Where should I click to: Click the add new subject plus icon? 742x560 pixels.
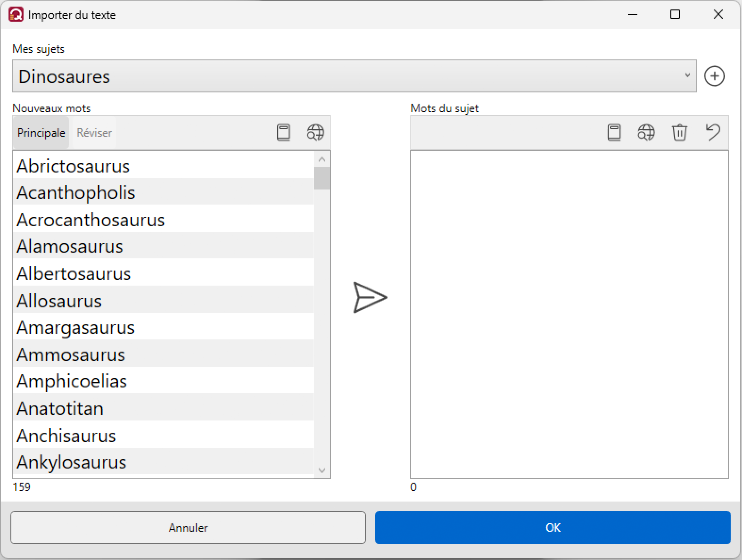click(x=714, y=76)
